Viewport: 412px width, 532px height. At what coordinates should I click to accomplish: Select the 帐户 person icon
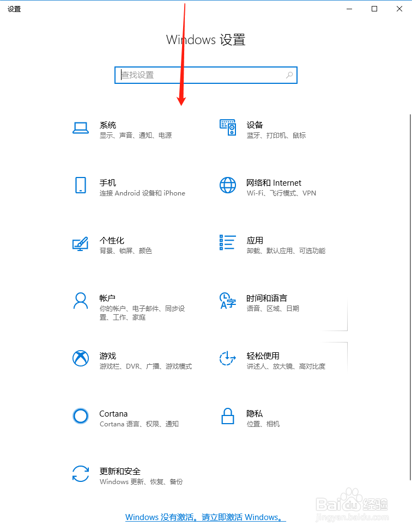(81, 301)
